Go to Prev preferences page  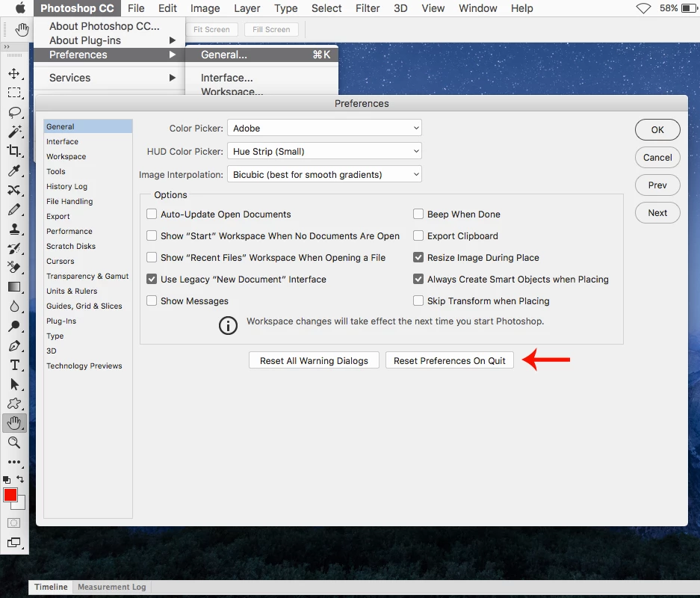click(x=657, y=185)
